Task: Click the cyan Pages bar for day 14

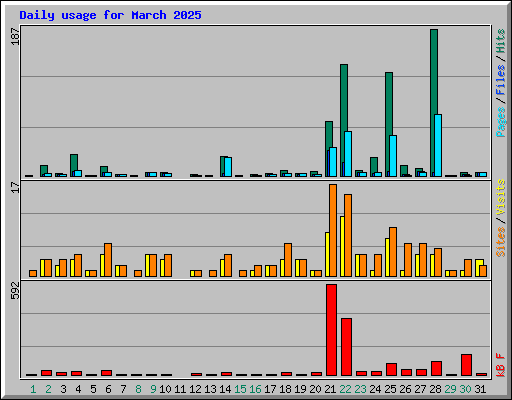Action: tap(228, 167)
